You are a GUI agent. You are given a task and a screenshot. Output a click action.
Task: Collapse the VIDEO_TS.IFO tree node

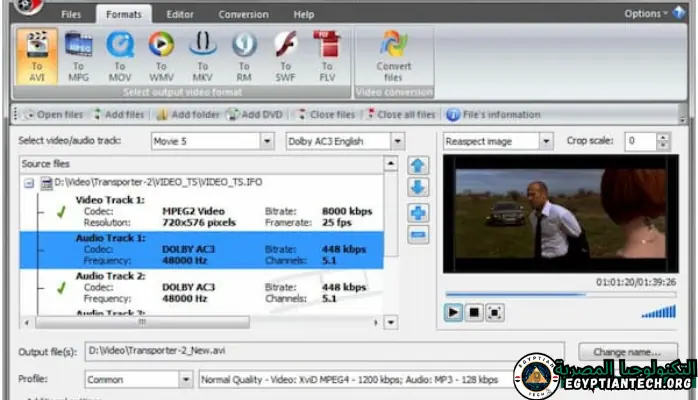29,183
